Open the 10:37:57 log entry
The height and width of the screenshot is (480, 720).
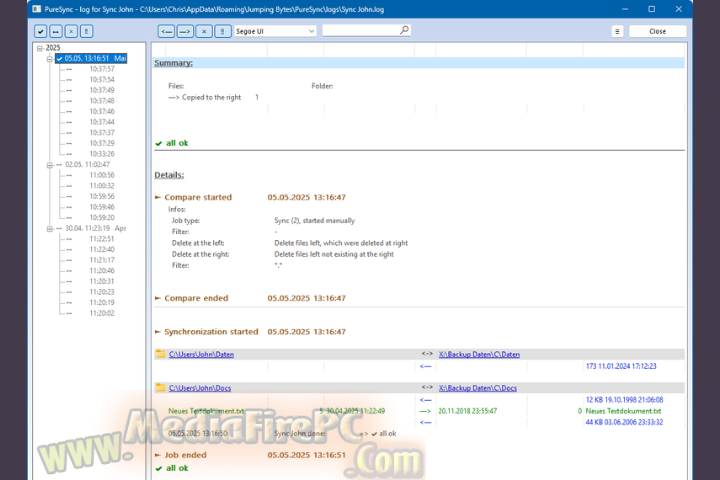102,69
